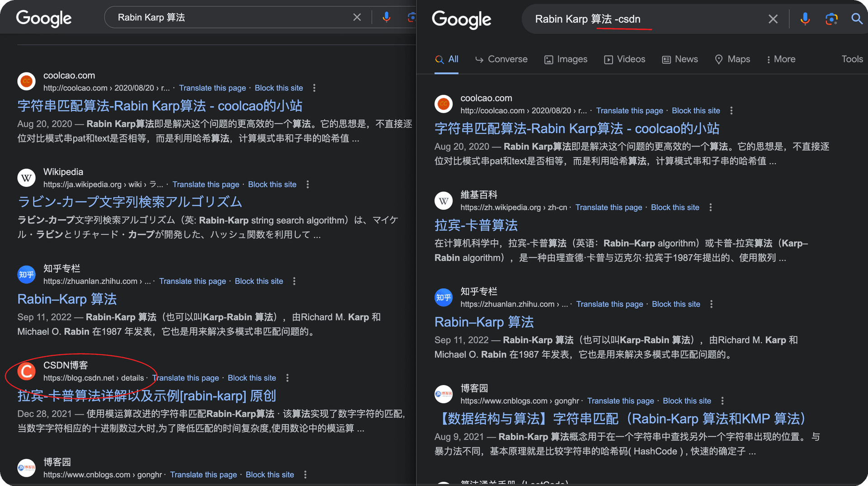The image size is (868, 486).
Task: Open cnblogs 数据结构与算法 result title
Action: (622, 419)
